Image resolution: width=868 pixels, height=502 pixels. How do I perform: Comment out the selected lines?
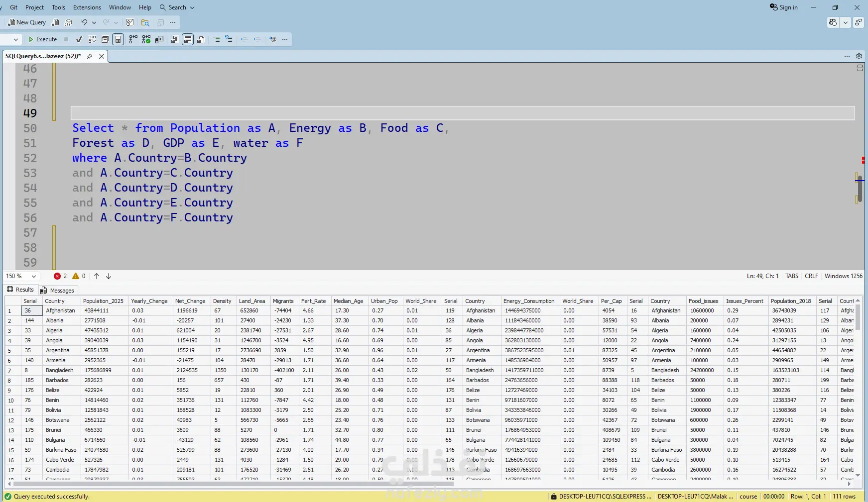pos(217,39)
